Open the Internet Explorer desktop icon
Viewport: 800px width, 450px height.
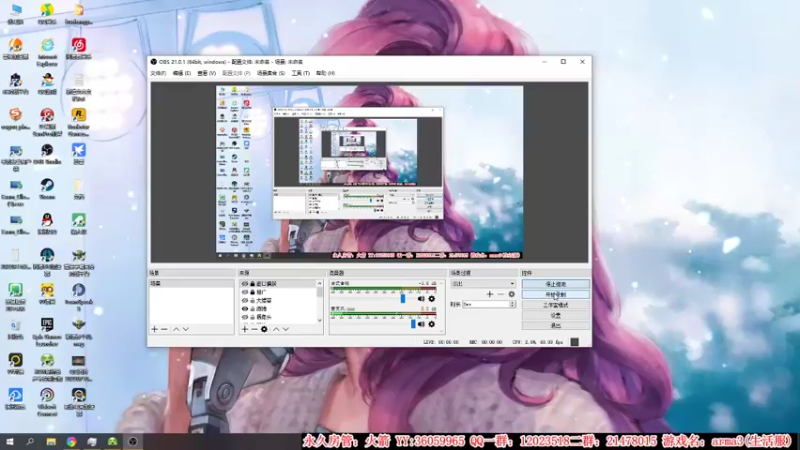click(x=47, y=53)
